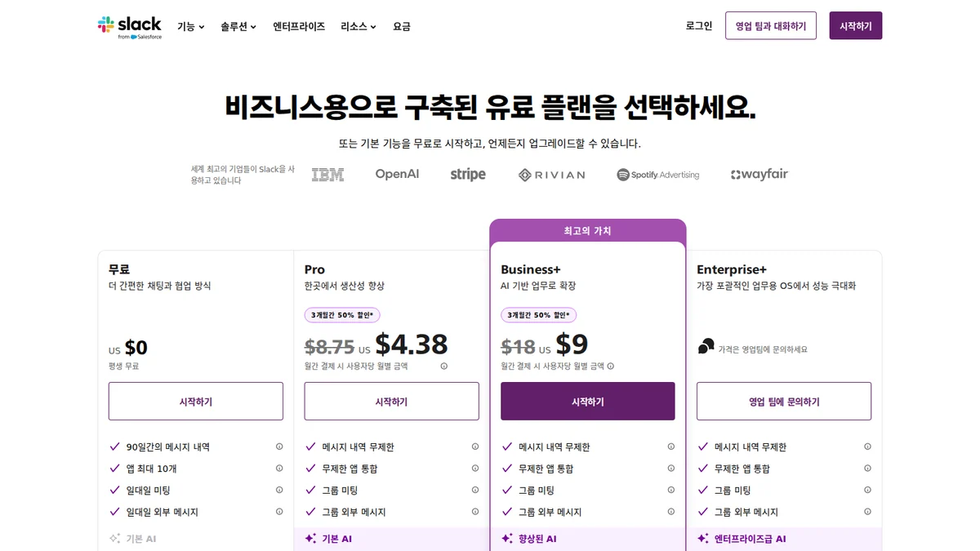This screenshot has width=980, height=551.
Task: Start the 무료 plan with 시작하기
Action: 196,402
